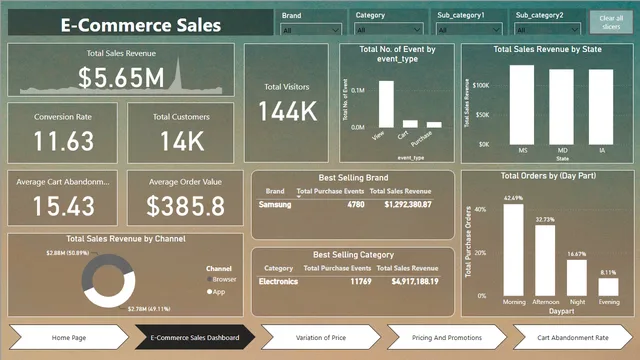Click the Samsung row in Best Selling Brand
The image size is (640, 360).
pos(345,204)
